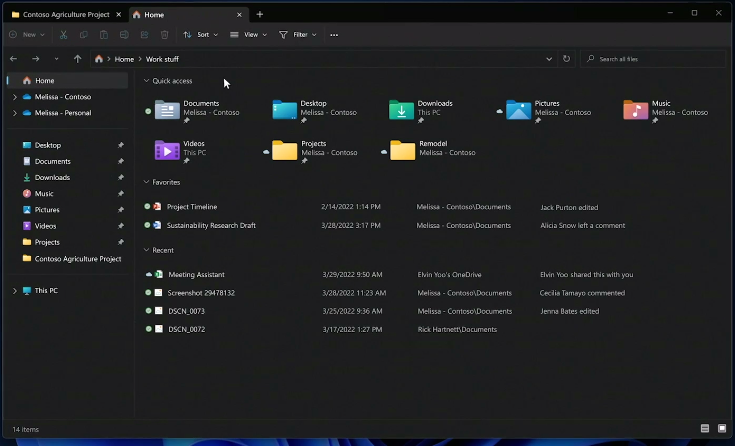735x446 pixels.
Task: Open the View dropdown
Action: [x=248, y=35]
